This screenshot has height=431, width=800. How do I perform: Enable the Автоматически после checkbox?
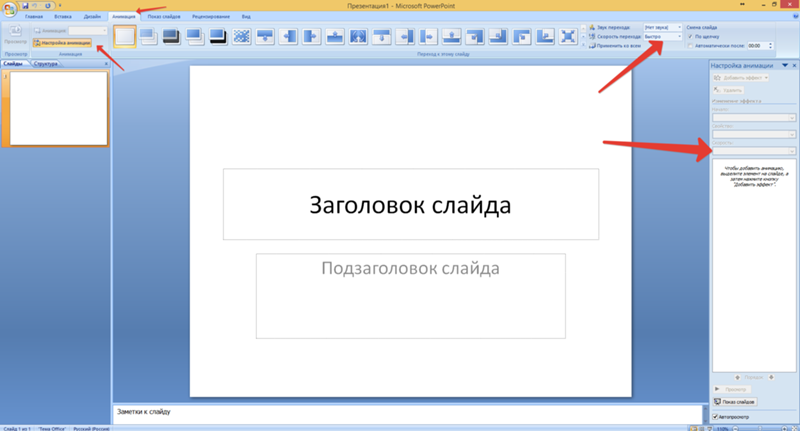(690, 46)
